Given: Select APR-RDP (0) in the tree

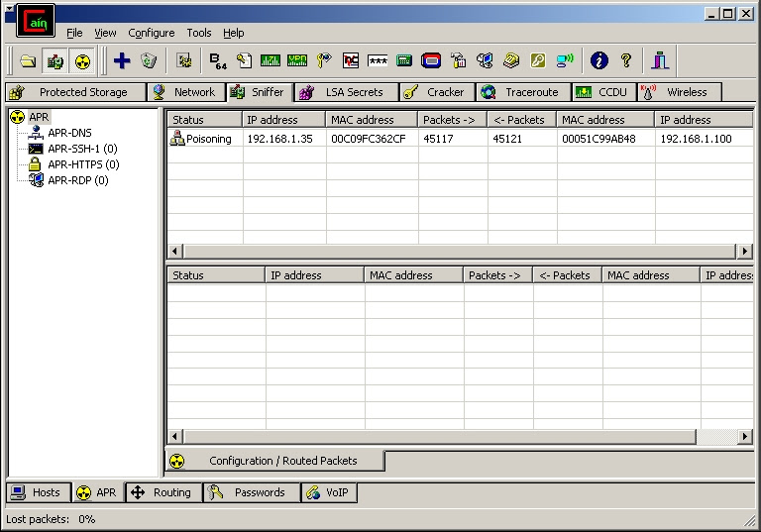Looking at the screenshot, I should tap(77, 180).
